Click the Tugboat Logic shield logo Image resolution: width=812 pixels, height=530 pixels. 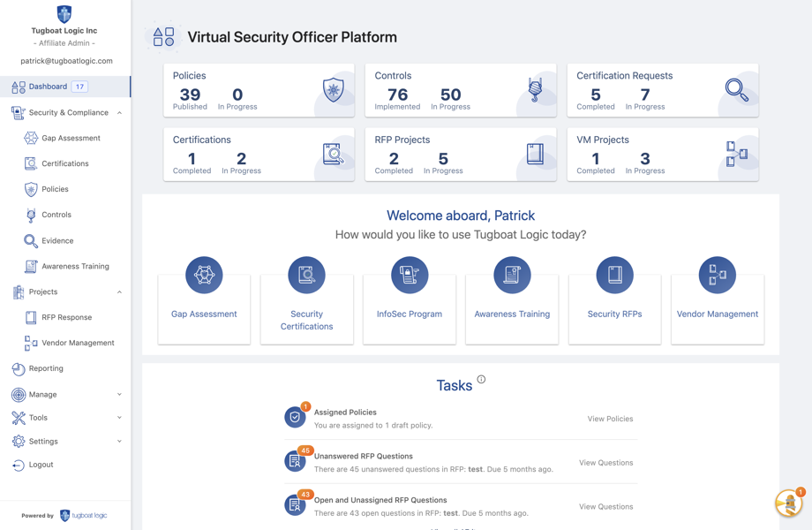[64, 14]
